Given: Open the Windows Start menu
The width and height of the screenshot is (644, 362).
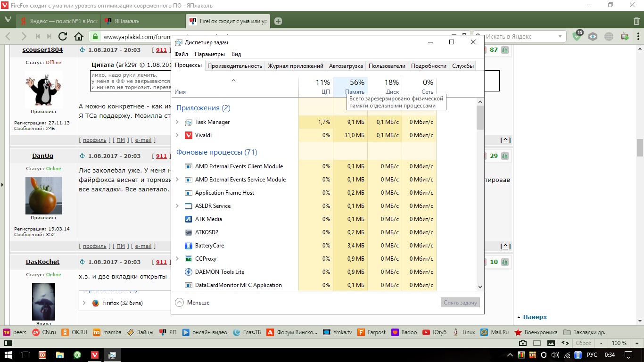Looking at the screenshot, I should pyautogui.click(x=8, y=354).
